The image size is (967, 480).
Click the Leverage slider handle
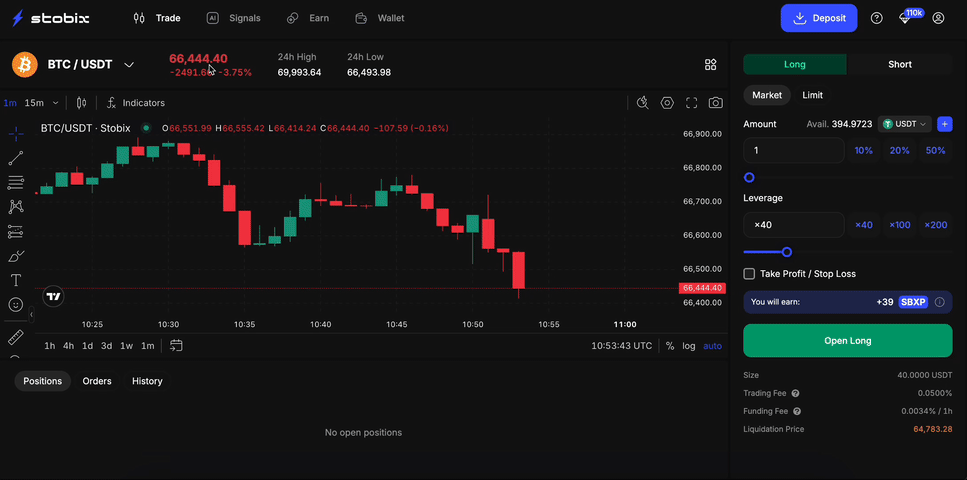tap(786, 252)
